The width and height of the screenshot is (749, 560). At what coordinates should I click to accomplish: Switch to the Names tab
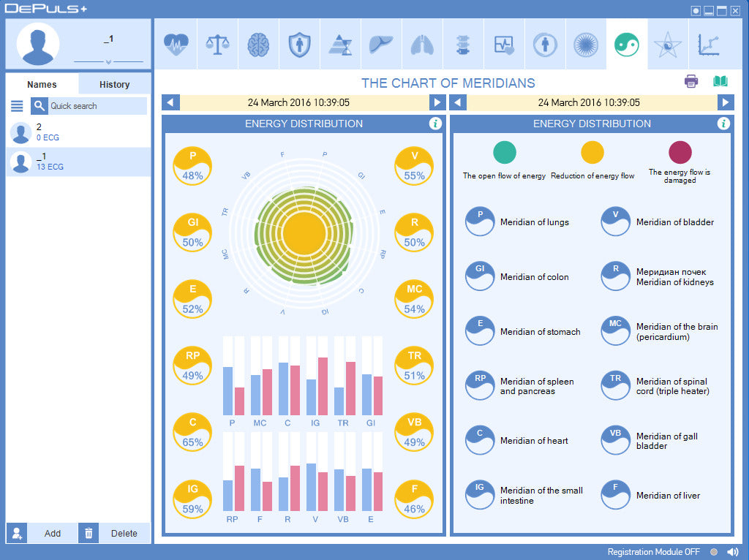point(42,84)
